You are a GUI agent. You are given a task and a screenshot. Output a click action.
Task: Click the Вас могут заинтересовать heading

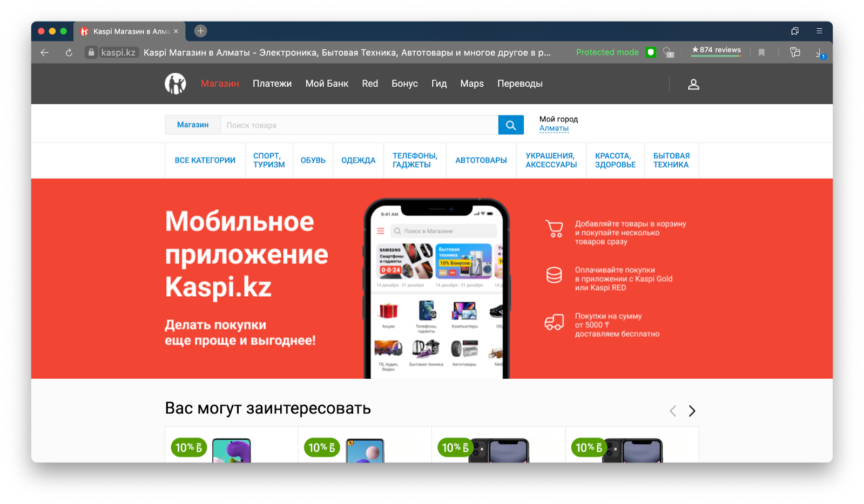coord(268,408)
